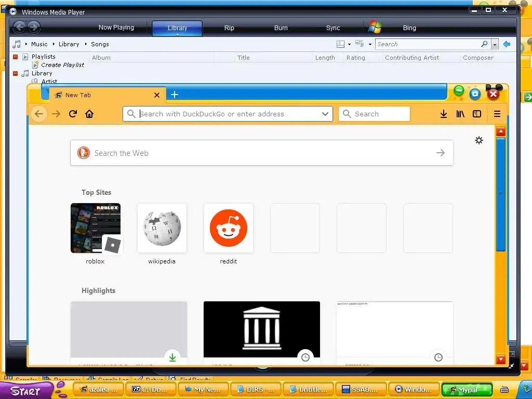
Task: Open new tab page settings gear
Action: (x=478, y=140)
